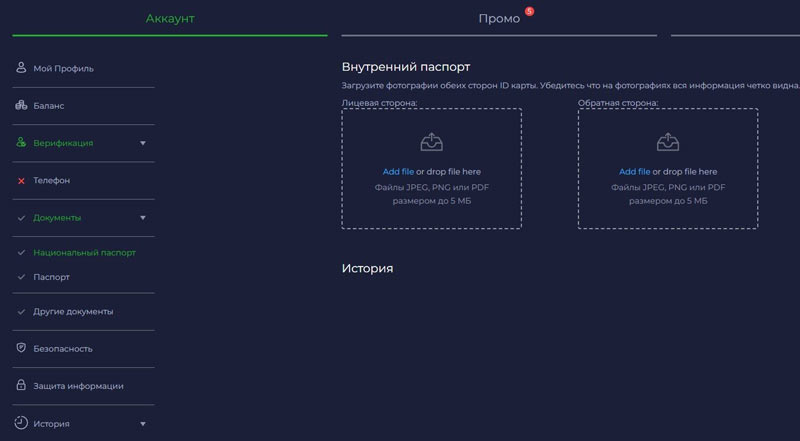Click the red notification badge on Промо
This screenshot has width=800, height=441.
(529, 12)
